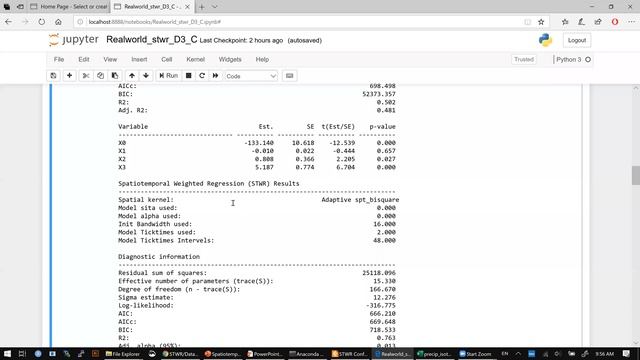Open a new browser tab

[202, 7]
